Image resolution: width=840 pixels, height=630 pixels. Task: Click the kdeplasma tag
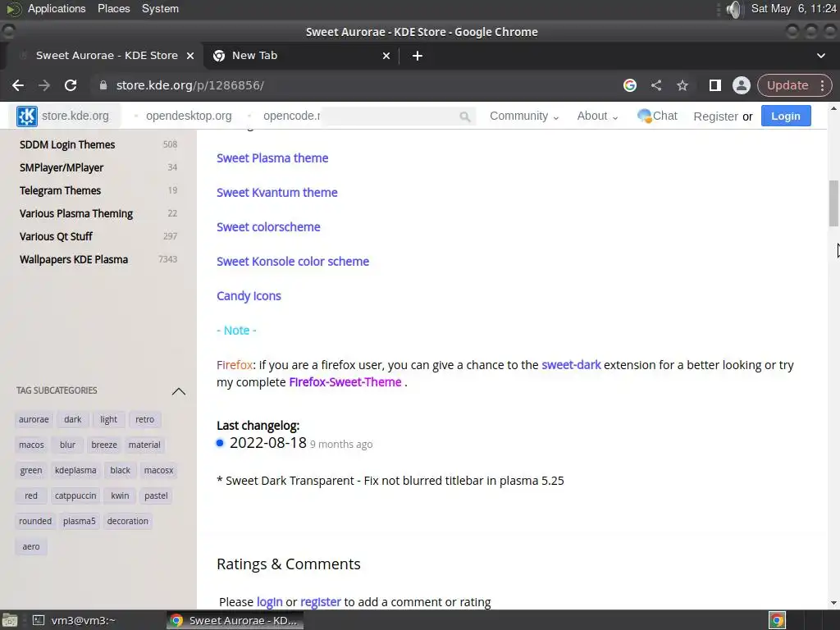pos(75,470)
